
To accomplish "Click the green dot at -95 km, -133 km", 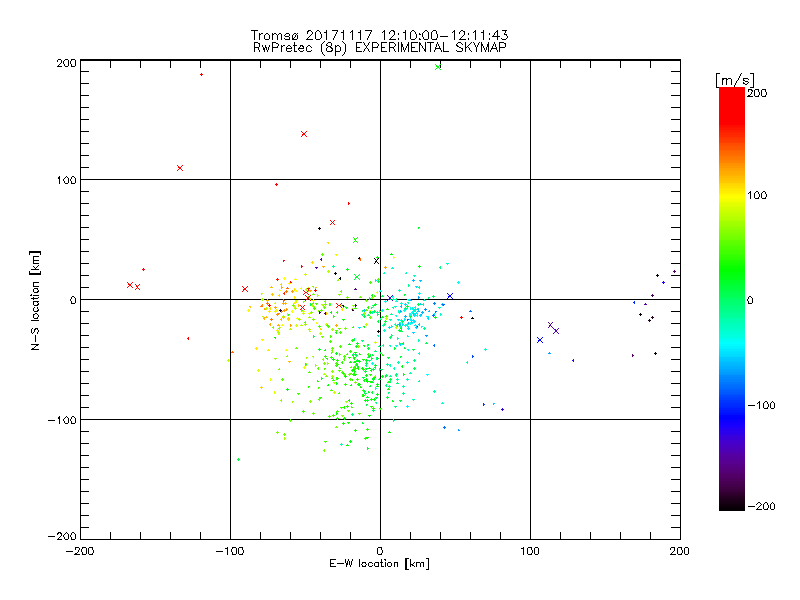I will click(x=238, y=460).
